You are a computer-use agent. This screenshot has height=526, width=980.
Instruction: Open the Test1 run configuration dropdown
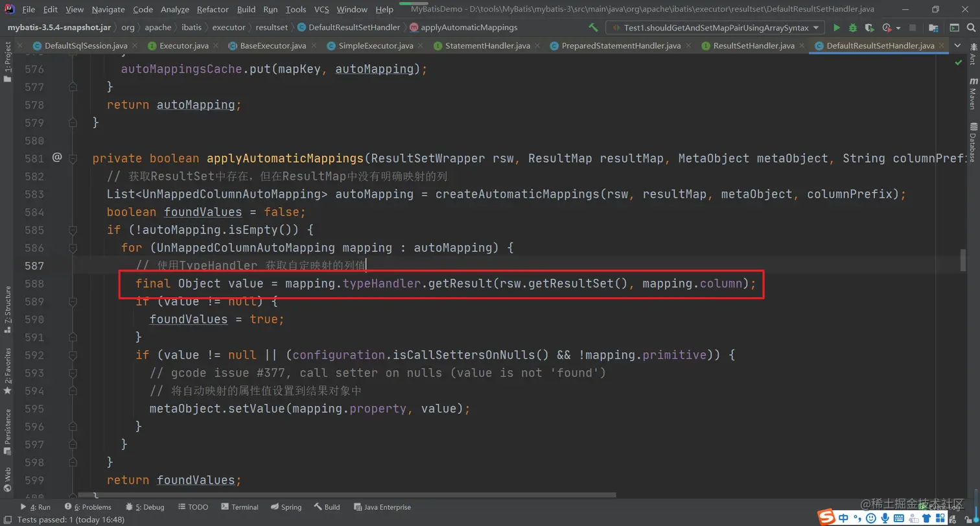(715, 28)
